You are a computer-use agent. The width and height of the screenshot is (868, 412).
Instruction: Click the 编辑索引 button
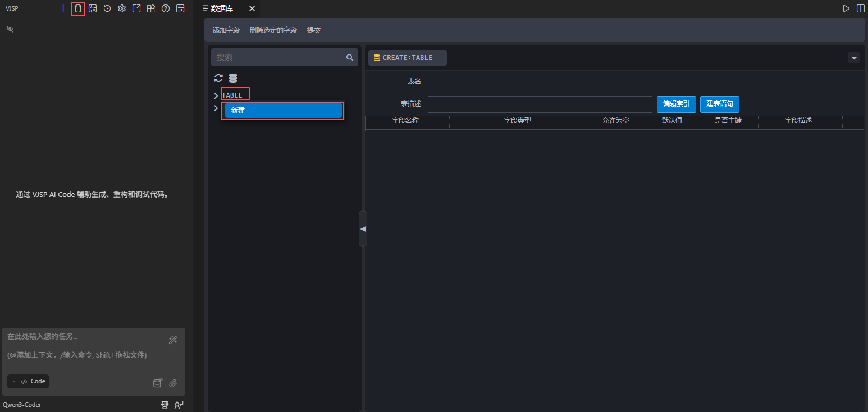[676, 104]
